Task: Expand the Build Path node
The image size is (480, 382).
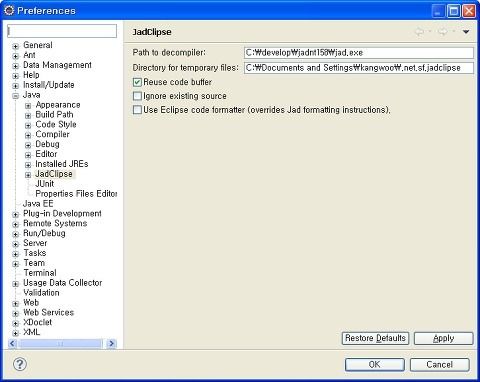Action: click(28, 116)
